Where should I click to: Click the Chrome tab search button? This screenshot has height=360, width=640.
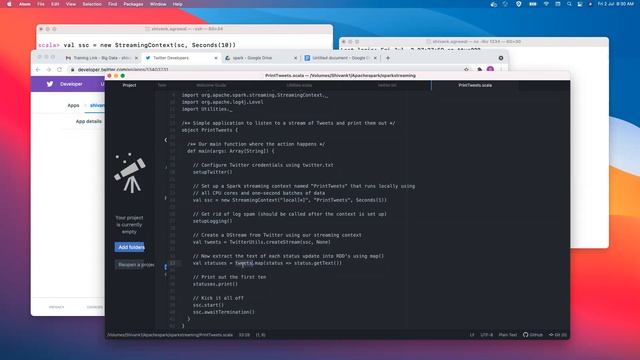coord(501,58)
